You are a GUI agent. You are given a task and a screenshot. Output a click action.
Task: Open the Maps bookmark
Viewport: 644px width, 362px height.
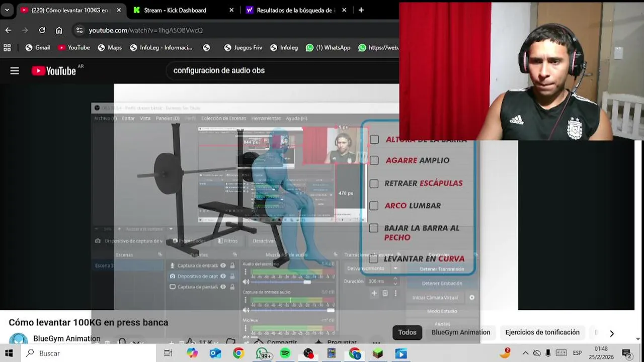point(110,48)
